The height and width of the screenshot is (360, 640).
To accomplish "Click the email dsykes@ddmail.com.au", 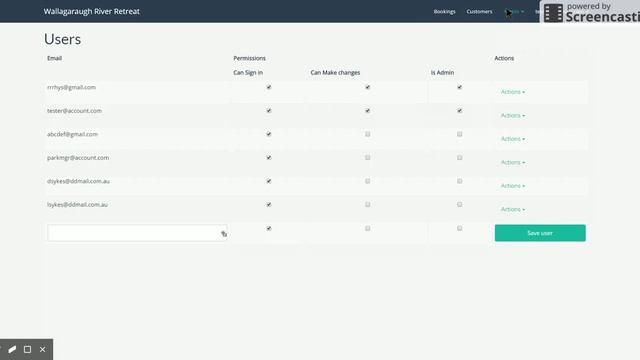I will [x=78, y=181].
